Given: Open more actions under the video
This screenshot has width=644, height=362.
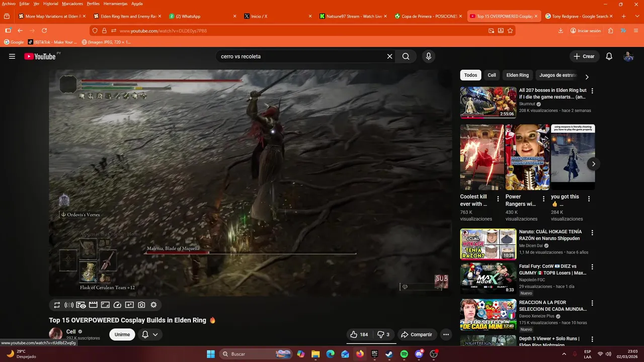Looking at the screenshot, I should pyautogui.click(x=446, y=334).
